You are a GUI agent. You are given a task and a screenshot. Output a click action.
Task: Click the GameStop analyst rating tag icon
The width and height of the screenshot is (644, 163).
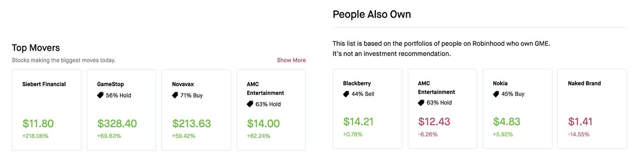(100, 95)
